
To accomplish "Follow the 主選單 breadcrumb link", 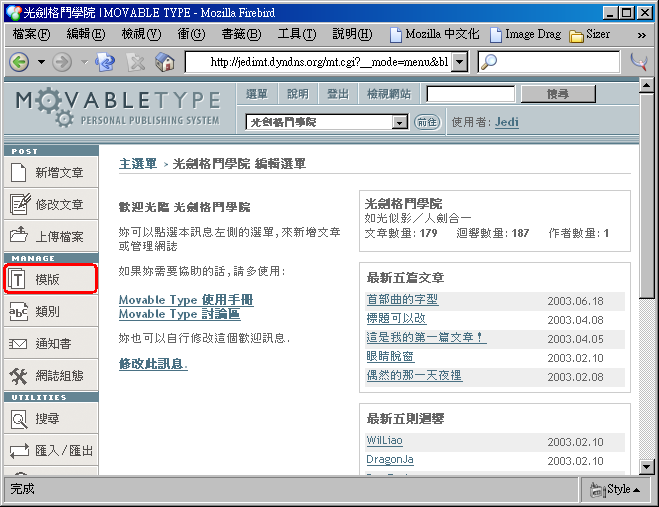I will click(x=138, y=164).
